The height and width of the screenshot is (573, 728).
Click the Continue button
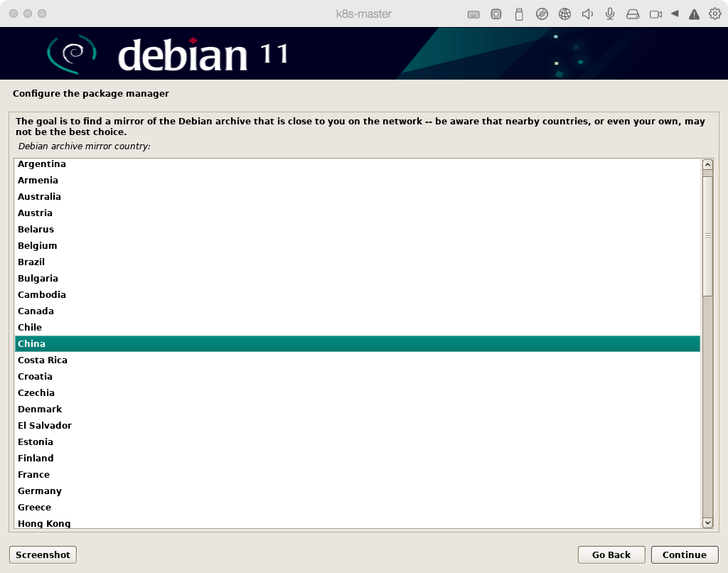685,555
